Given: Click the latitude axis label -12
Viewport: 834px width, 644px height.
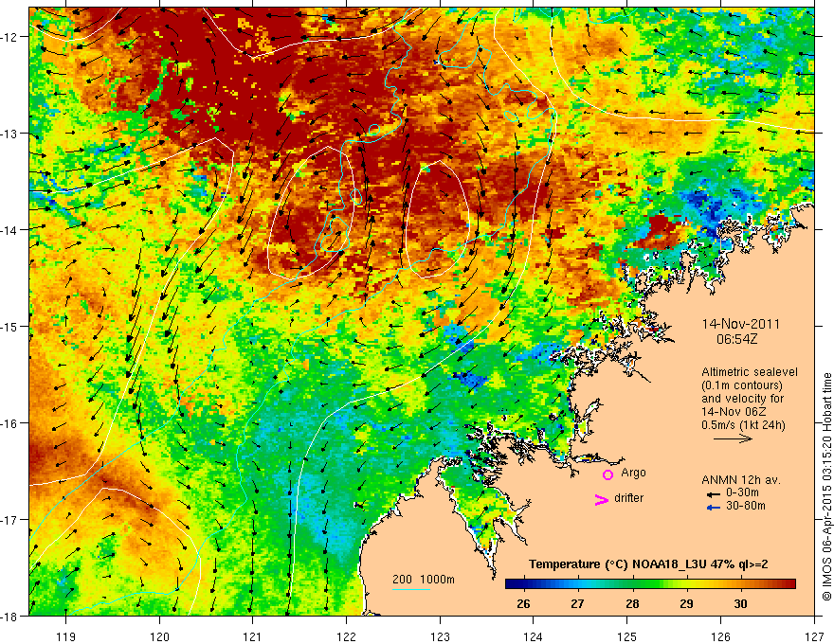Looking at the screenshot, I should tap(10, 37).
